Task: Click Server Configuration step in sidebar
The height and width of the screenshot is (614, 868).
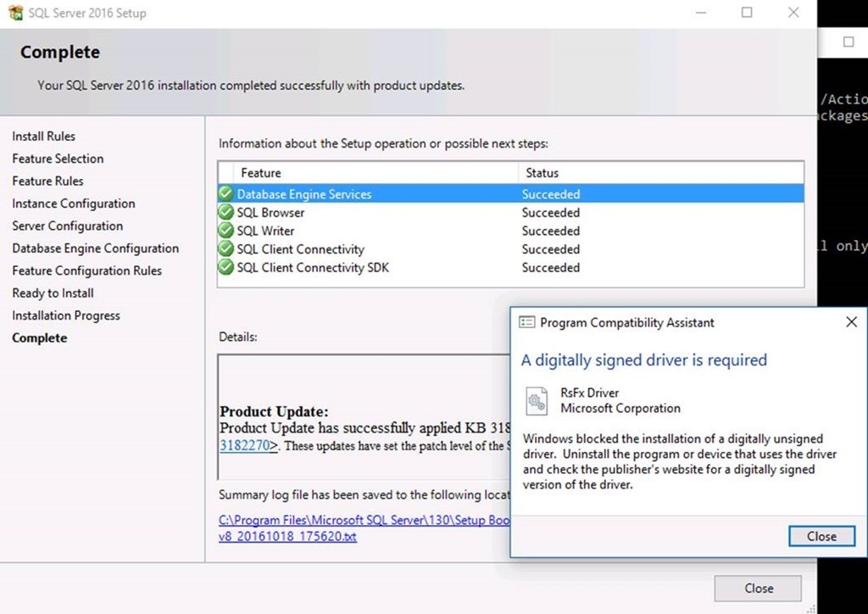Action: click(x=67, y=226)
